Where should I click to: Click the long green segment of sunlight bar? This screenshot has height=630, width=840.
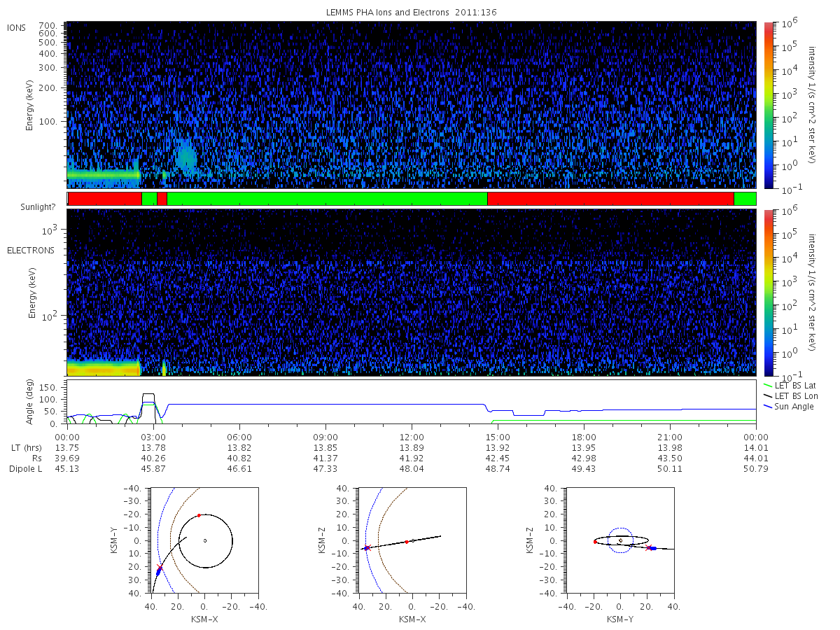[x=327, y=199]
